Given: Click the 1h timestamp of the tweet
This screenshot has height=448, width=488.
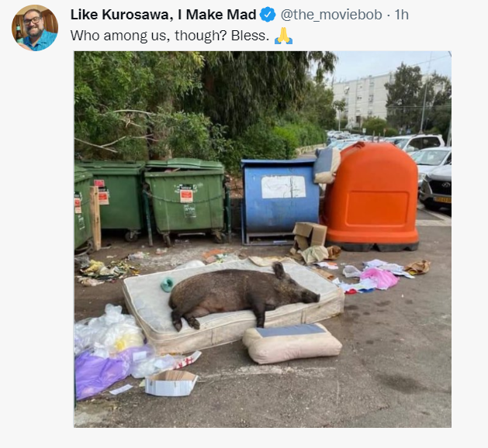Looking at the screenshot, I should pos(401,15).
